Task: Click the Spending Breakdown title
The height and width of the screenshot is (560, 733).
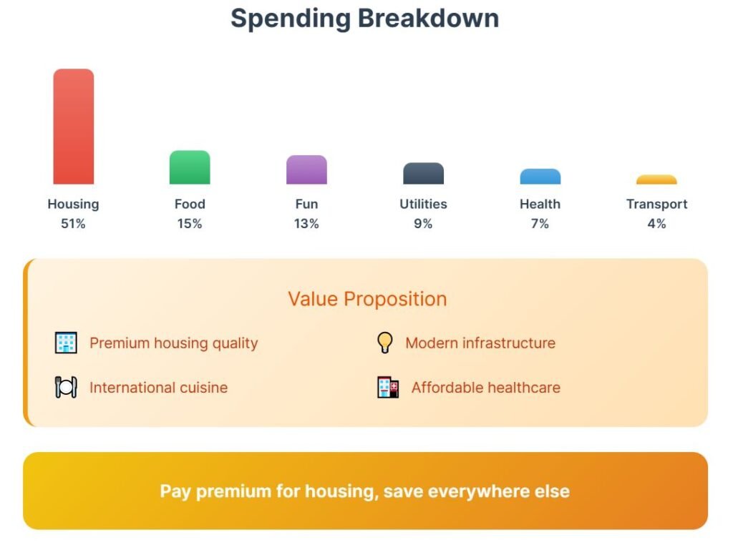Action: 365,19
